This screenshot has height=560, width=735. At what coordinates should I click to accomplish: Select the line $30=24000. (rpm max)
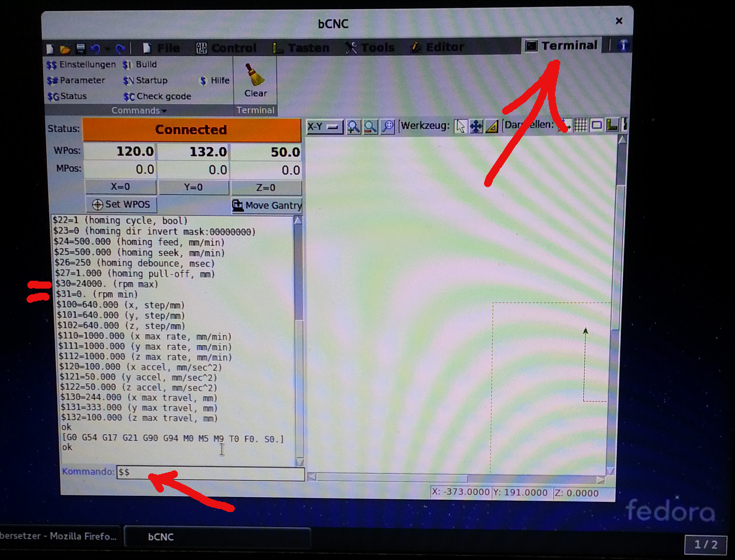click(106, 284)
